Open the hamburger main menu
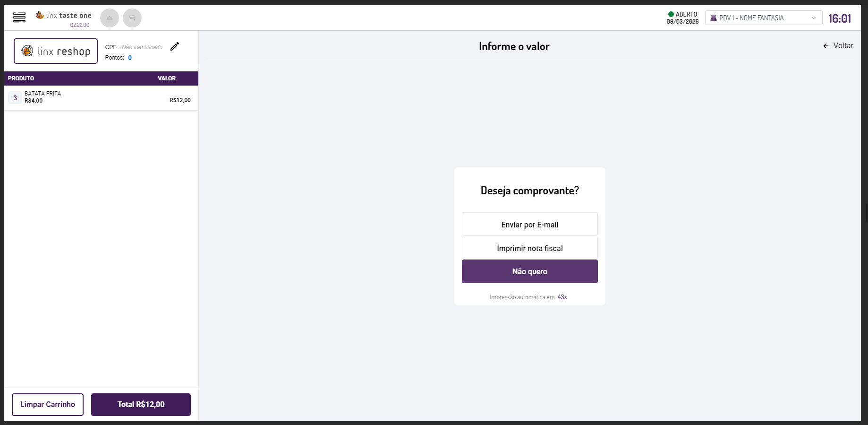 coord(19,18)
